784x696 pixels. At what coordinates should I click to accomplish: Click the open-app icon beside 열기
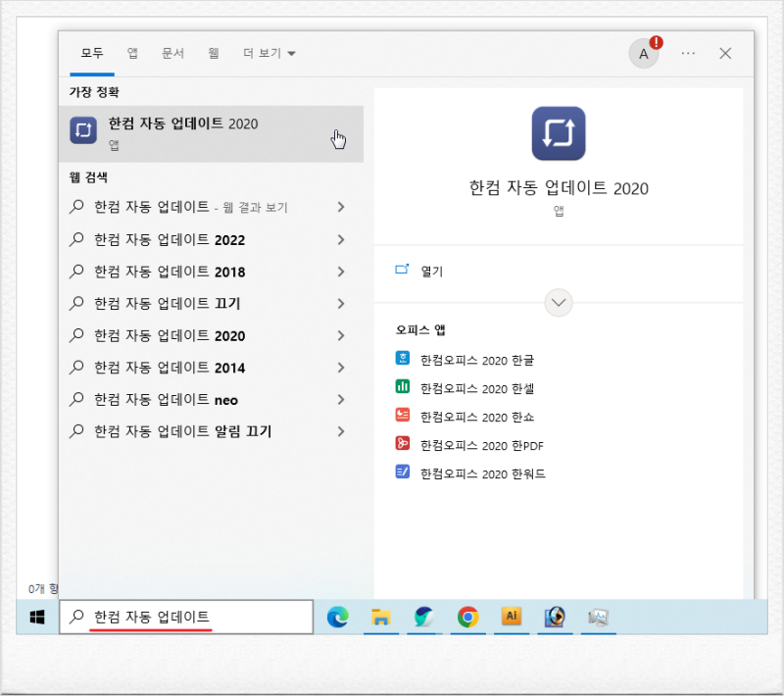pyautogui.click(x=402, y=270)
